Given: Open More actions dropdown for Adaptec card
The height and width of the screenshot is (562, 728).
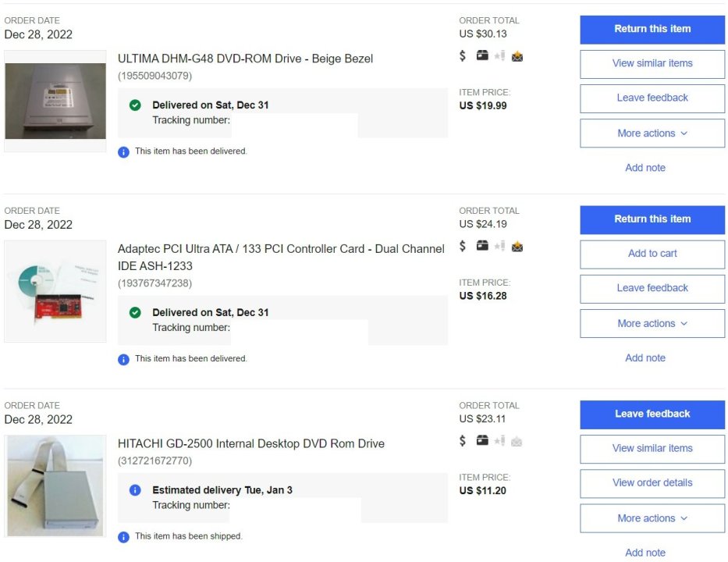Looking at the screenshot, I should tap(652, 324).
